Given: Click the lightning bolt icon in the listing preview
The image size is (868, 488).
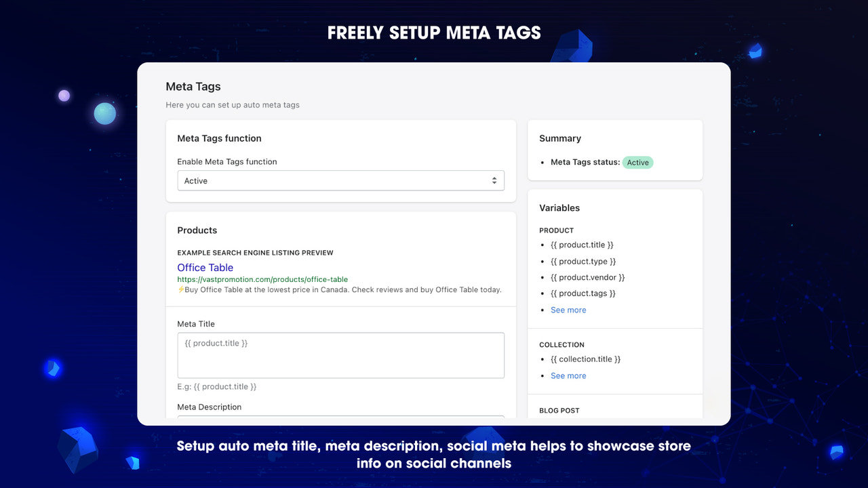Looking at the screenshot, I should coord(180,289).
